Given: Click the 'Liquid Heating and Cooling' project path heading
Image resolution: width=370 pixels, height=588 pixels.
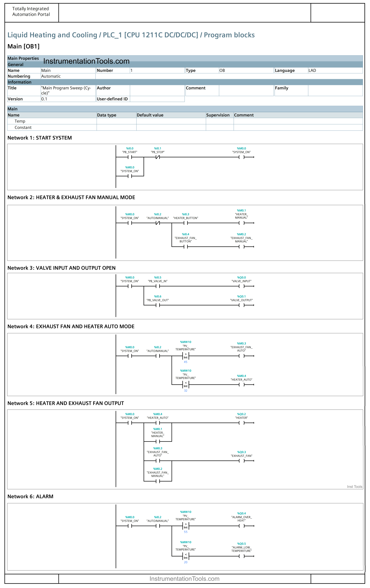Looking at the screenshot, I should [x=131, y=35].
